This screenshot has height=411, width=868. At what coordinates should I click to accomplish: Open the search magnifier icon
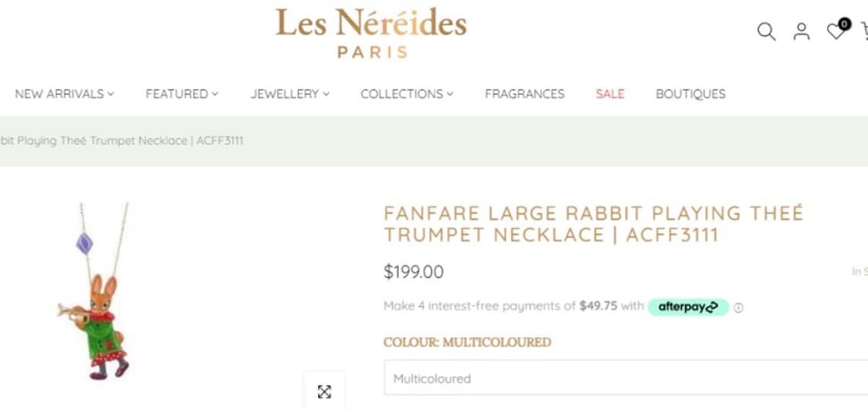point(765,32)
